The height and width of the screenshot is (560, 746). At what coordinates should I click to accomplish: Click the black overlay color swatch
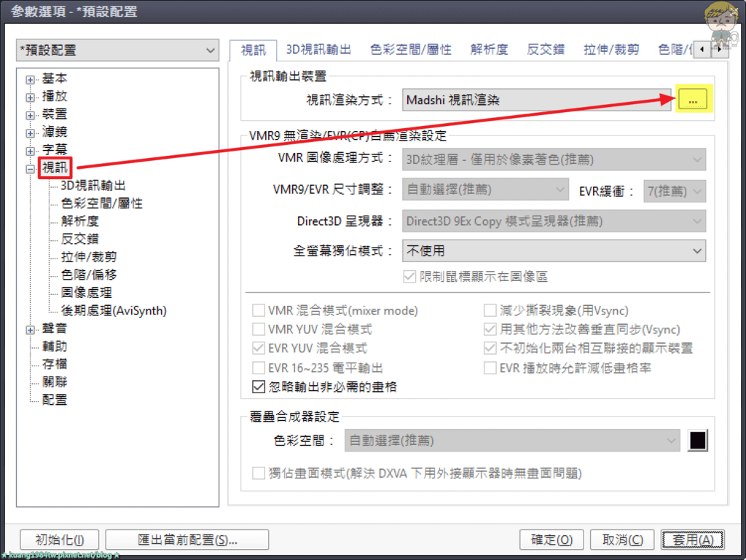tap(697, 440)
